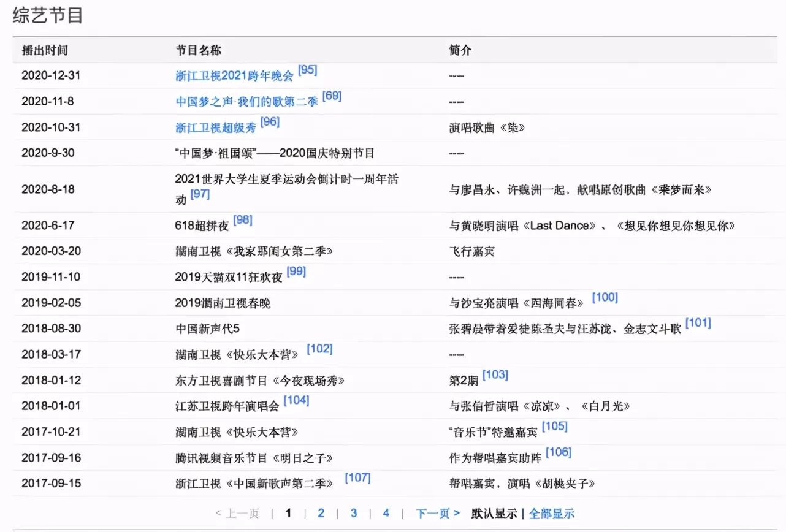Viewport: 786px width, 532px height.
Task: Click citation reference [98]
Action: click(x=243, y=220)
